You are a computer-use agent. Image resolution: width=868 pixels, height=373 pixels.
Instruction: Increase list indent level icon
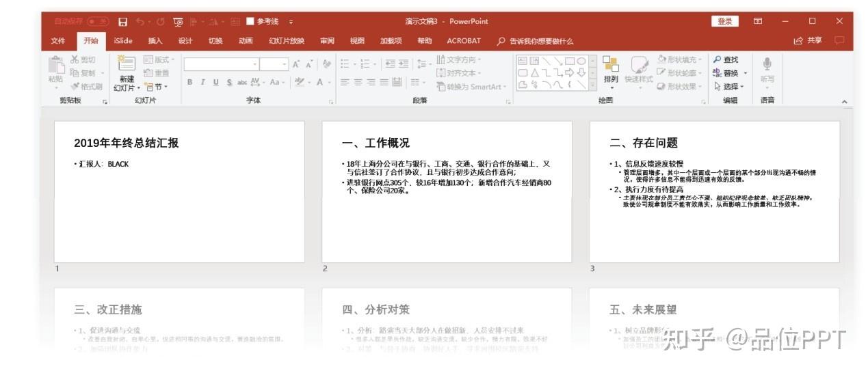tap(404, 64)
